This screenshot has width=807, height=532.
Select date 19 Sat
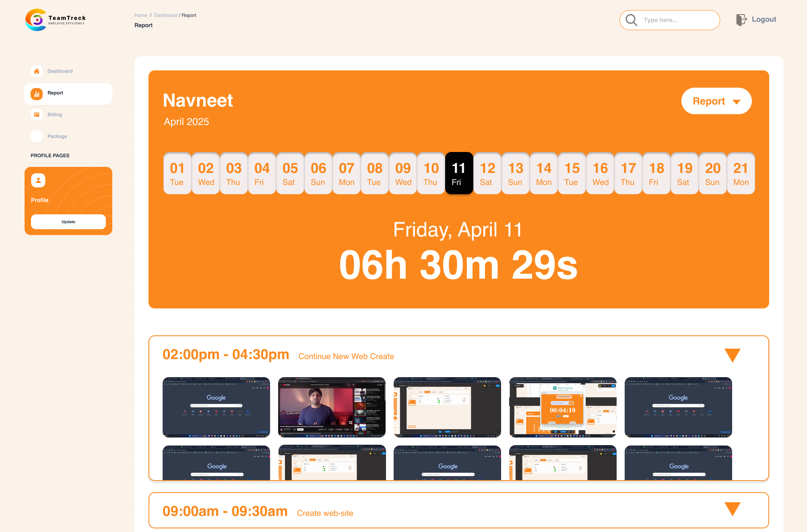click(x=685, y=173)
